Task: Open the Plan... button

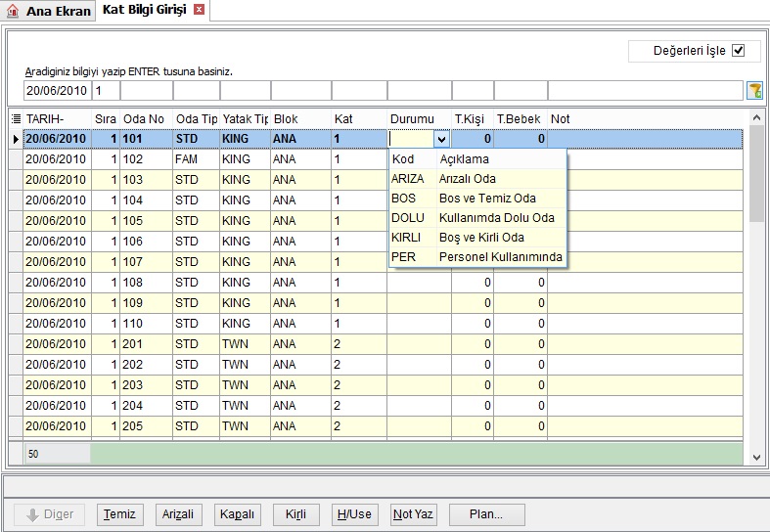Action: coord(486,514)
